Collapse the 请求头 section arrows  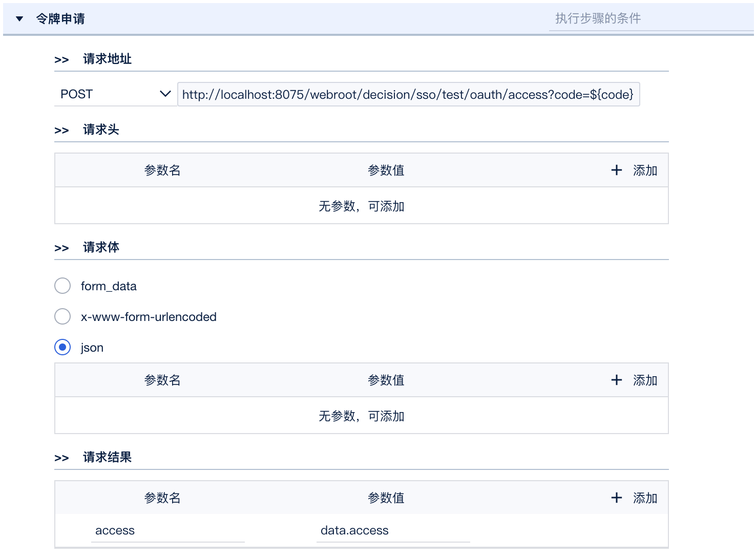click(x=61, y=131)
